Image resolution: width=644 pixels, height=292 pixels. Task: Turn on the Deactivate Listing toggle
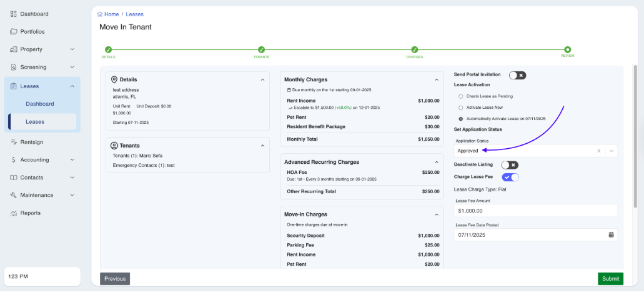510,165
